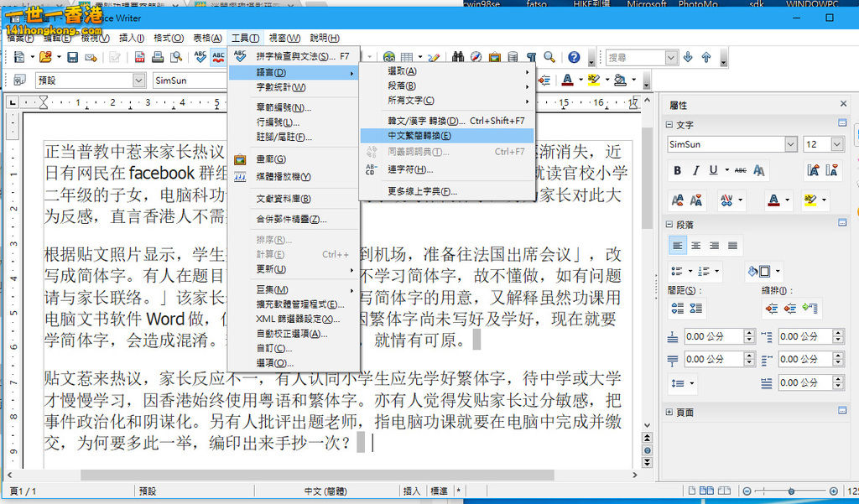Open 選項(O) in Tools menu
Screen dimensions: 859x504
pyautogui.click(x=294, y=362)
